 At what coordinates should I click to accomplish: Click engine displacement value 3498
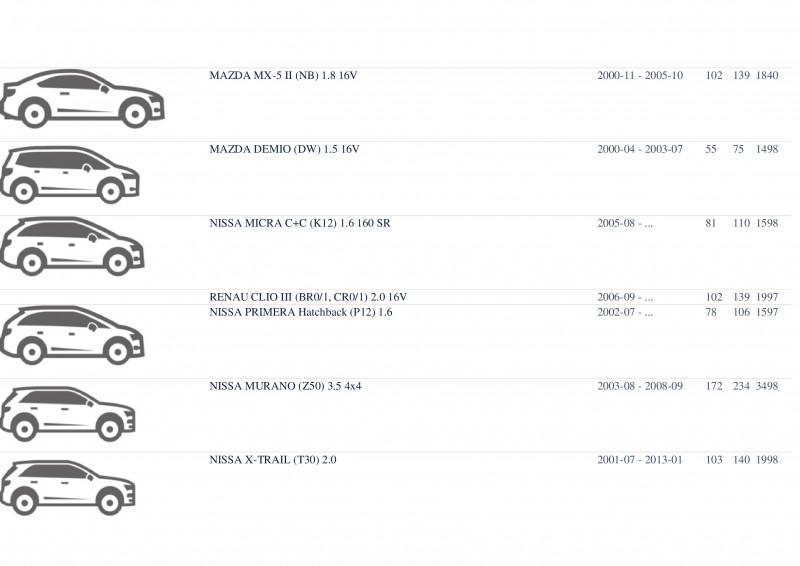click(x=767, y=386)
